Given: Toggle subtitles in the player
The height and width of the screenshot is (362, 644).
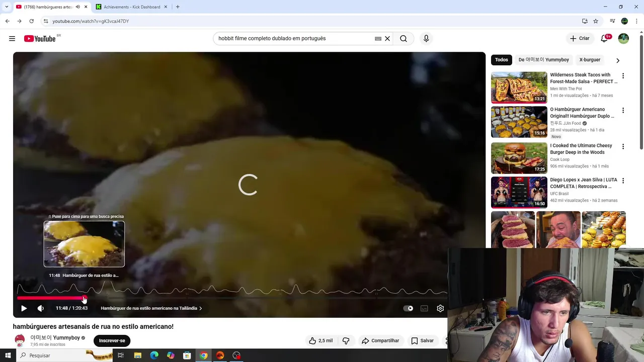Looking at the screenshot, I should point(424,308).
